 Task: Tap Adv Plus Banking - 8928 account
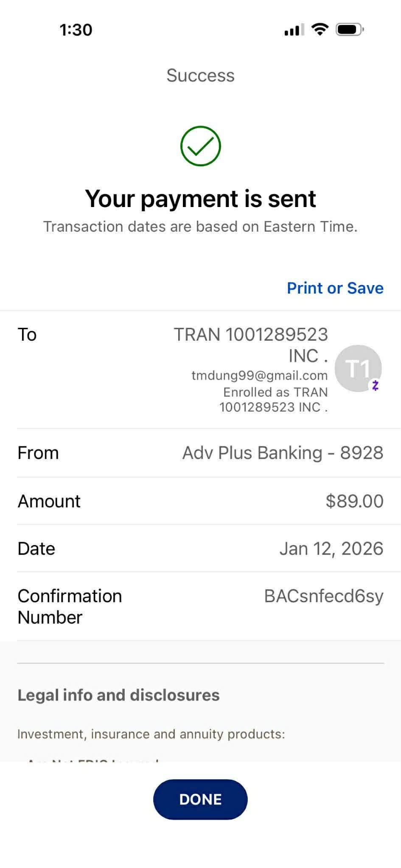[x=283, y=453]
